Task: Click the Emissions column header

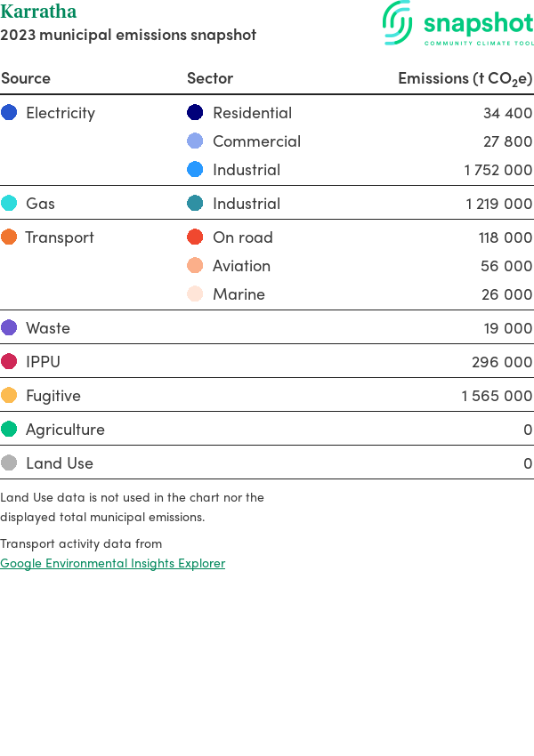Action: coord(465,78)
